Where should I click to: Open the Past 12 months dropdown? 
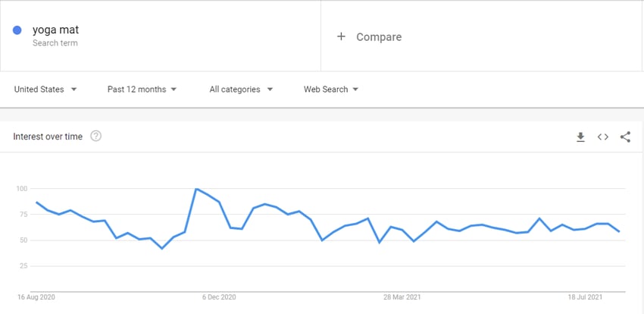point(142,89)
